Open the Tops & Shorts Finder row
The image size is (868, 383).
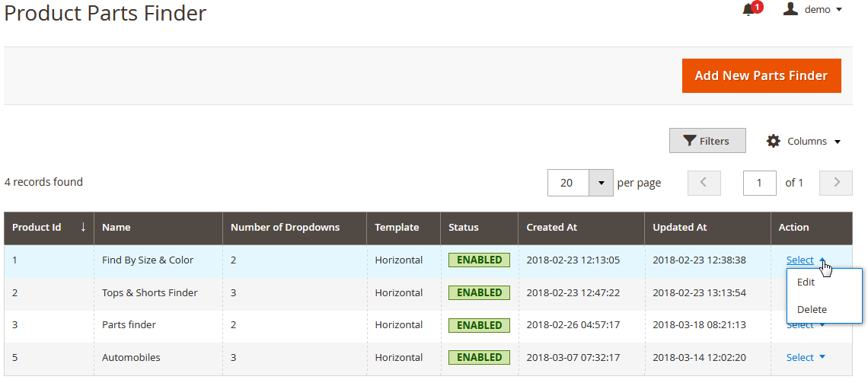coord(149,292)
